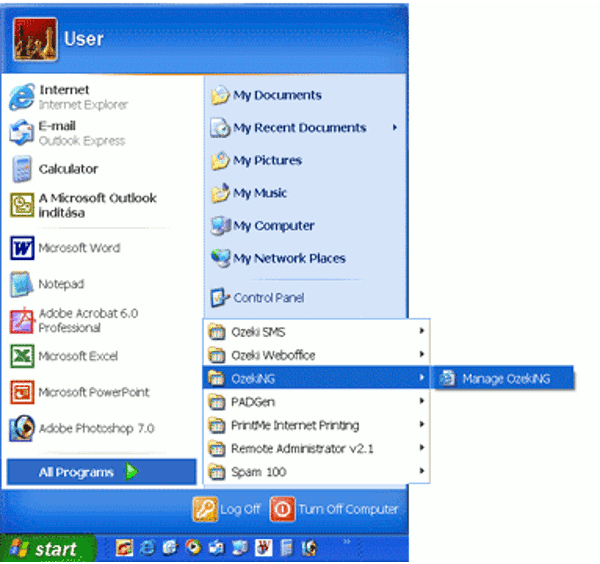This screenshot has height=564, width=600.
Task: Launch Microsoft Word
Action: pos(64,248)
